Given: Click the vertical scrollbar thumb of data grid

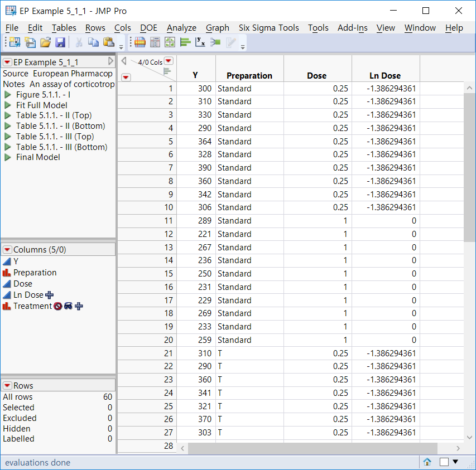Looking at the screenshot, I should click(469, 167).
